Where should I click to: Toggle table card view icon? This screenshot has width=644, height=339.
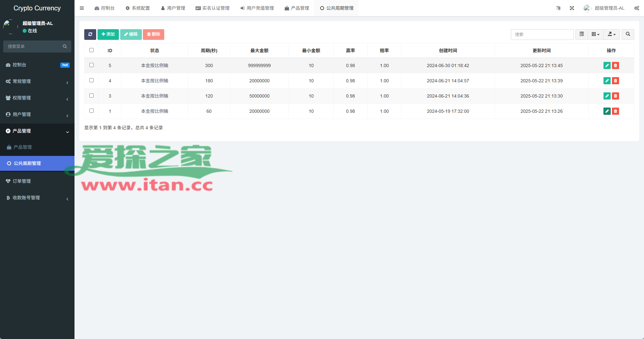tap(581, 34)
